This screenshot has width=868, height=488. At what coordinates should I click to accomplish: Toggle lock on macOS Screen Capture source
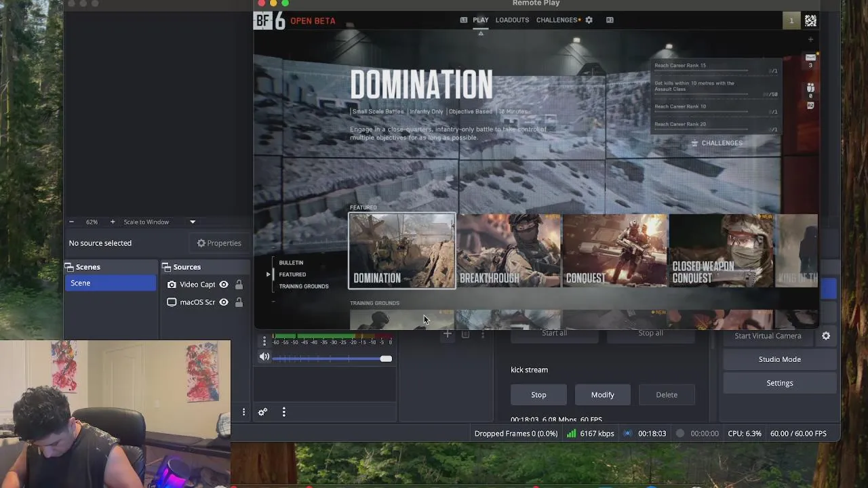tap(239, 302)
